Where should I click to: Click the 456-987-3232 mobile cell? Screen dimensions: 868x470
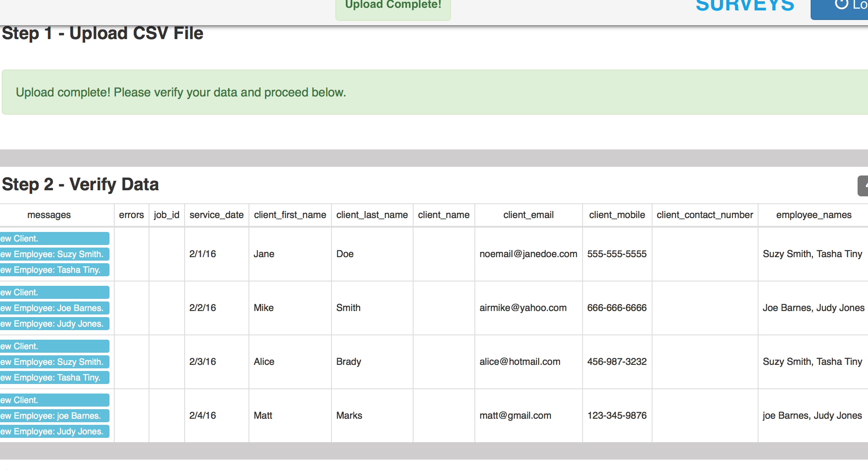pos(617,362)
